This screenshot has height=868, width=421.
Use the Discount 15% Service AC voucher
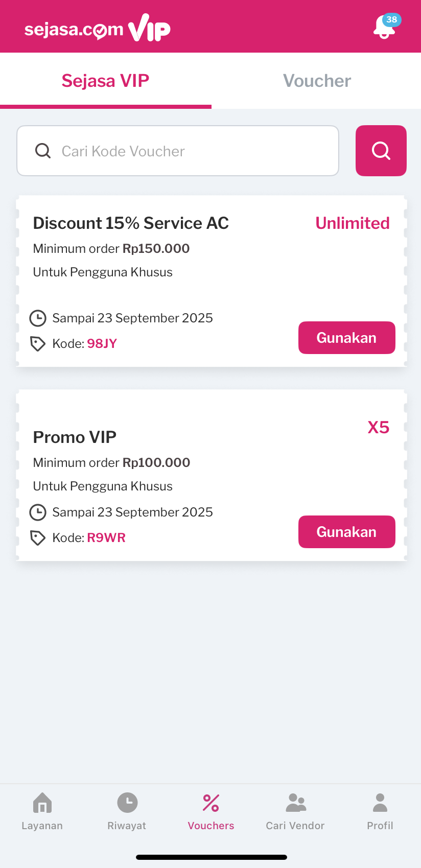pyautogui.click(x=346, y=338)
